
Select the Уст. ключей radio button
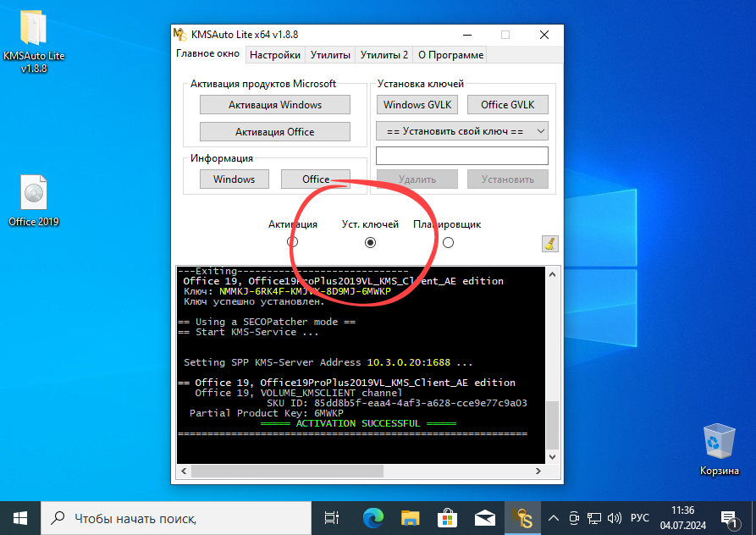tap(370, 242)
